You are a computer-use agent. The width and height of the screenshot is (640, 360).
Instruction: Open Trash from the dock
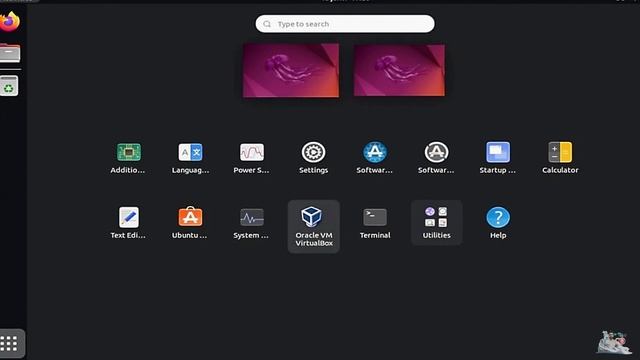click(x=9, y=86)
